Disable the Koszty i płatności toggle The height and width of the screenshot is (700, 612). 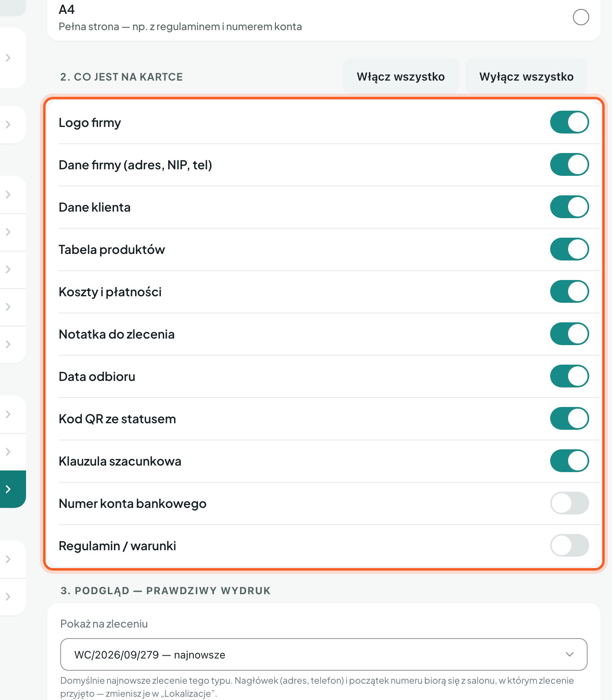pyautogui.click(x=569, y=291)
